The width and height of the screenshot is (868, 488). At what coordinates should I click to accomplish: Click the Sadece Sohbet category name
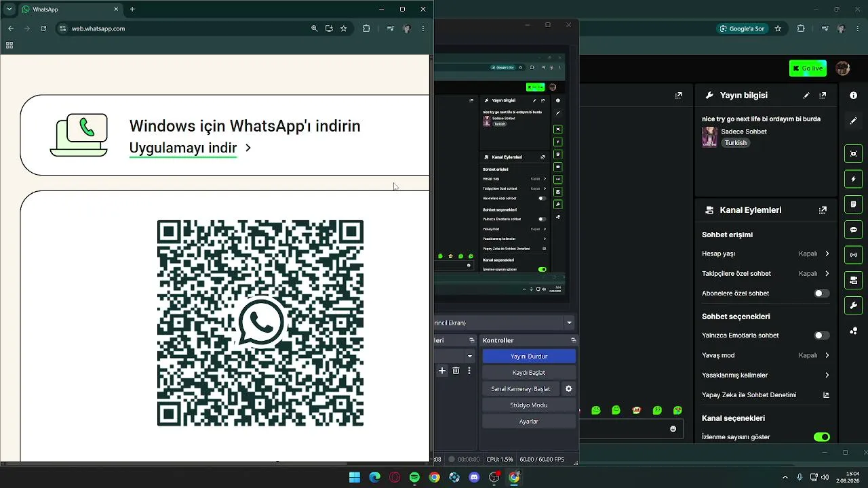(744, 131)
